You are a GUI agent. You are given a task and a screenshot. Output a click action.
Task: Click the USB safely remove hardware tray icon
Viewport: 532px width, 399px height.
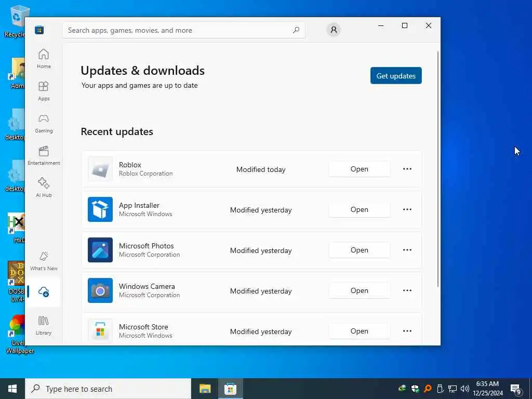[440, 389]
